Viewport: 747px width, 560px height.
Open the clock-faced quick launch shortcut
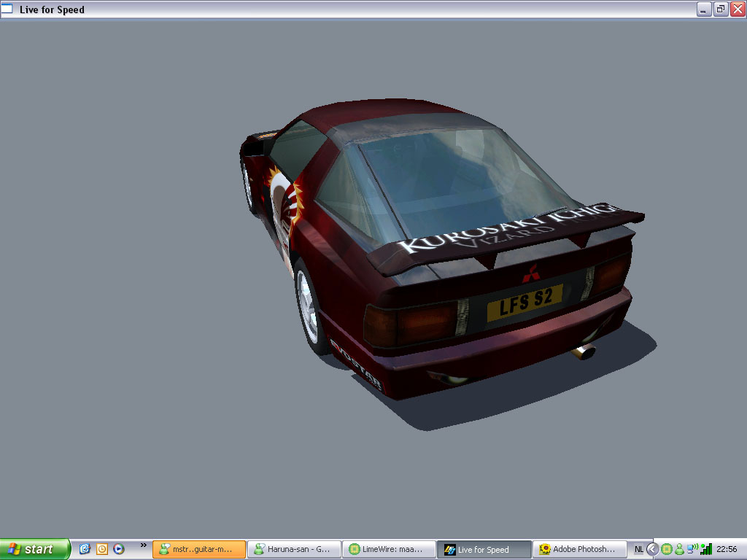click(102, 549)
